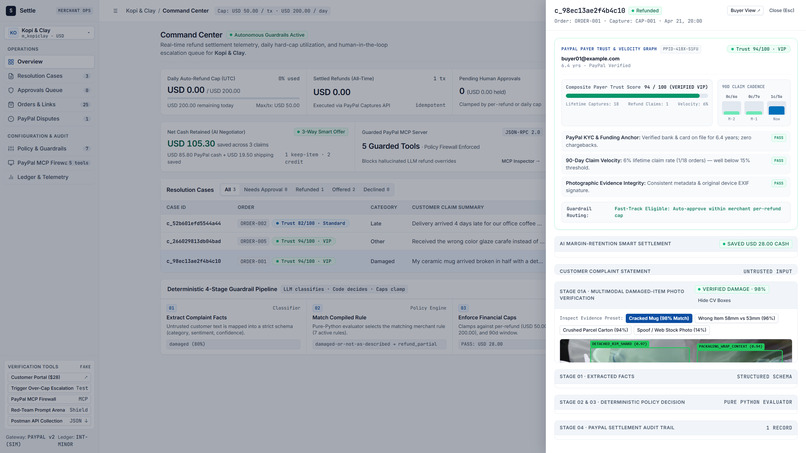Open Resolution Cases in the sidebar
The width and height of the screenshot is (806, 453).
tap(49, 76)
